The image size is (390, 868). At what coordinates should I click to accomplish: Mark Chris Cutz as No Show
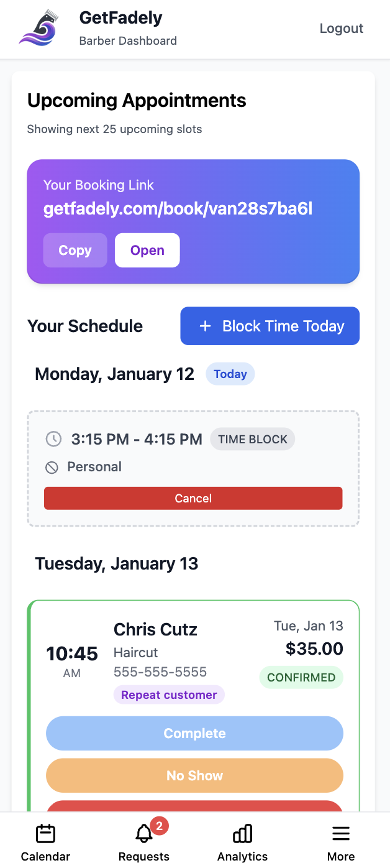tap(194, 775)
